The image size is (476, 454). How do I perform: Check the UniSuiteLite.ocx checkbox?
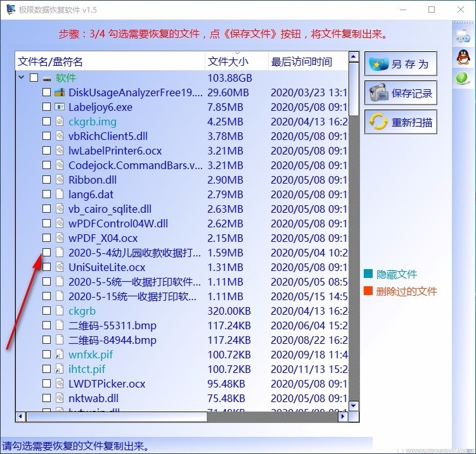click(x=46, y=267)
